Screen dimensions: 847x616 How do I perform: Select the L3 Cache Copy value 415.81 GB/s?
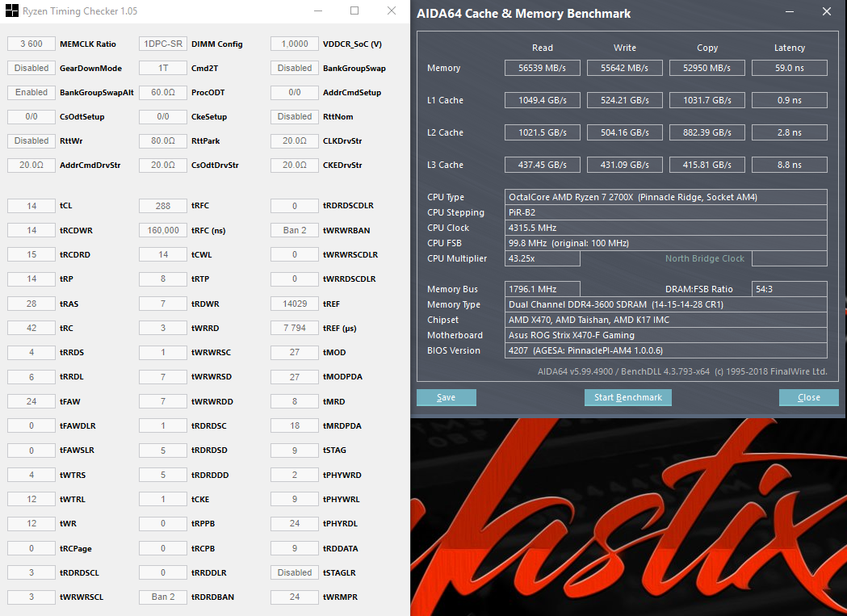pyautogui.click(x=707, y=165)
